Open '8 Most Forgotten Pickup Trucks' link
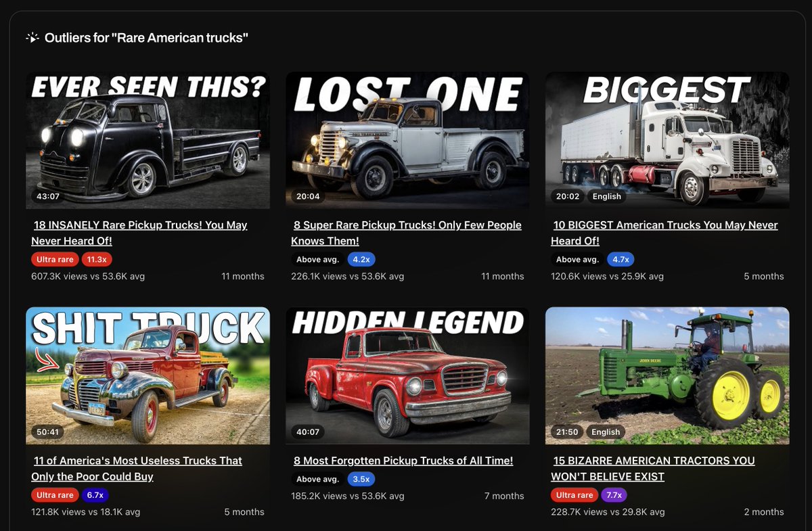Viewport: 812px width, 531px height. point(403,461)
